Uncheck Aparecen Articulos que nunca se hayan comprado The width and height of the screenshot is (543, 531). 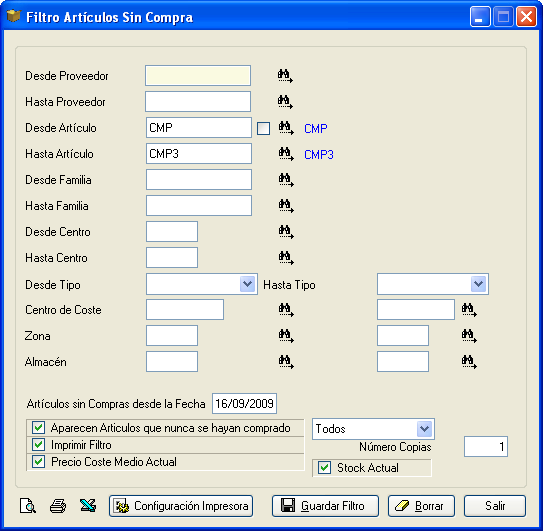coord(38,428)
